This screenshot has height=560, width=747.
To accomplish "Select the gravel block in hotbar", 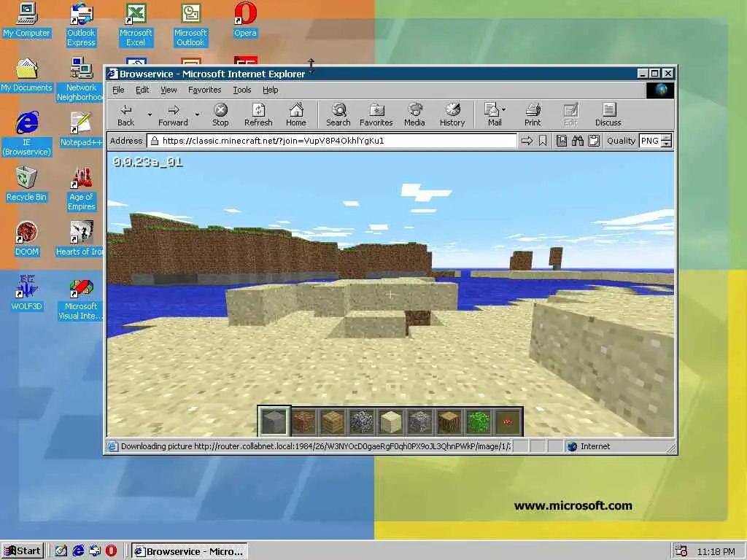I will [419, 421].
